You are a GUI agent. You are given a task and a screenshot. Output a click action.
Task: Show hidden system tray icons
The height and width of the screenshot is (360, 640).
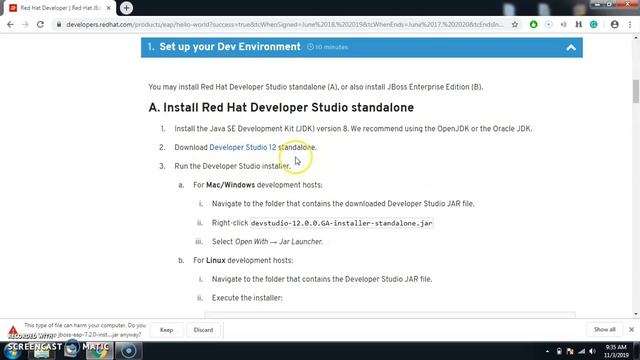[x=547, y=351]
